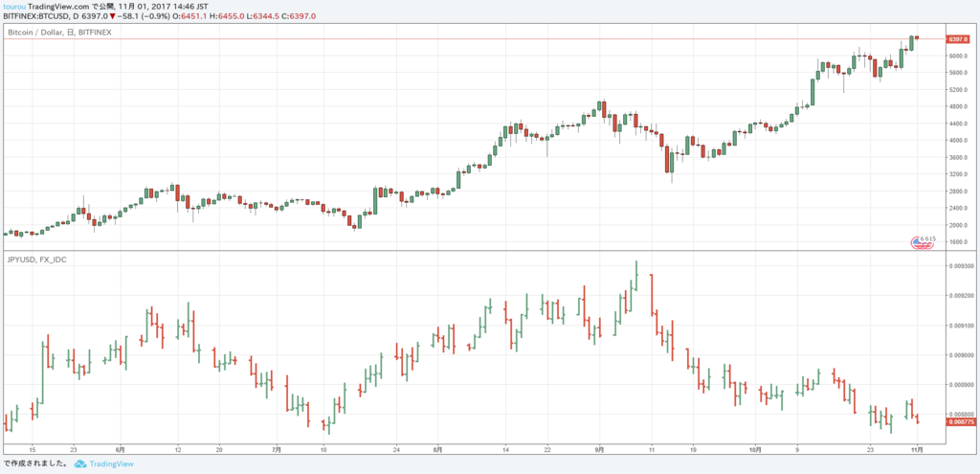Click the open value 'O:6451.1'
This screenshot has width=980, height=474.
pos(190,15)
